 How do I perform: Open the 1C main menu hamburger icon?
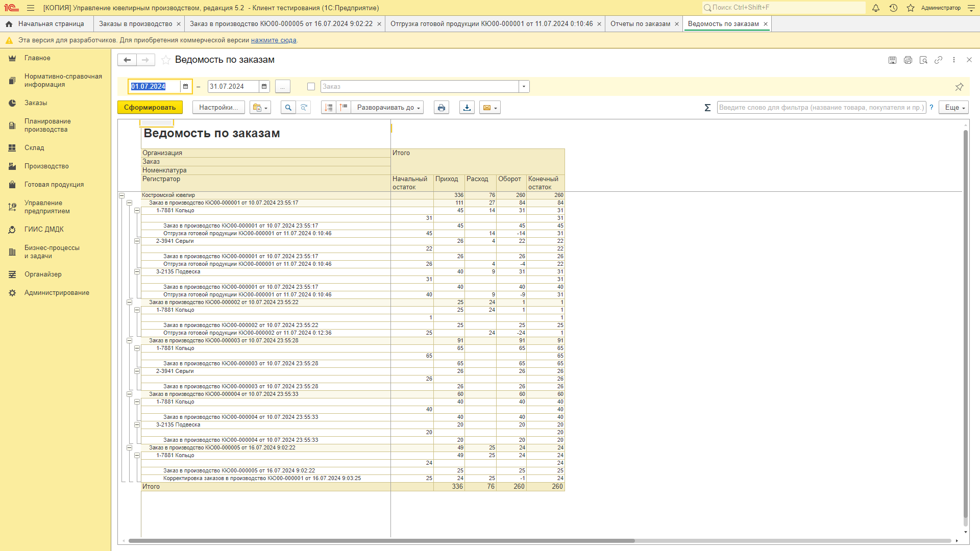pos(31,8)
